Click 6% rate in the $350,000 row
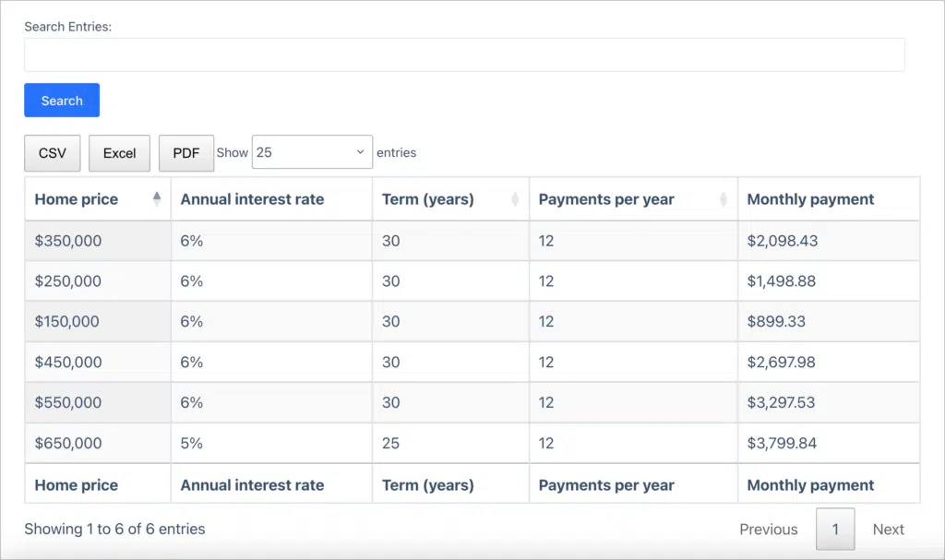Screen dimensions: 945x560 [x=272, y=241]
